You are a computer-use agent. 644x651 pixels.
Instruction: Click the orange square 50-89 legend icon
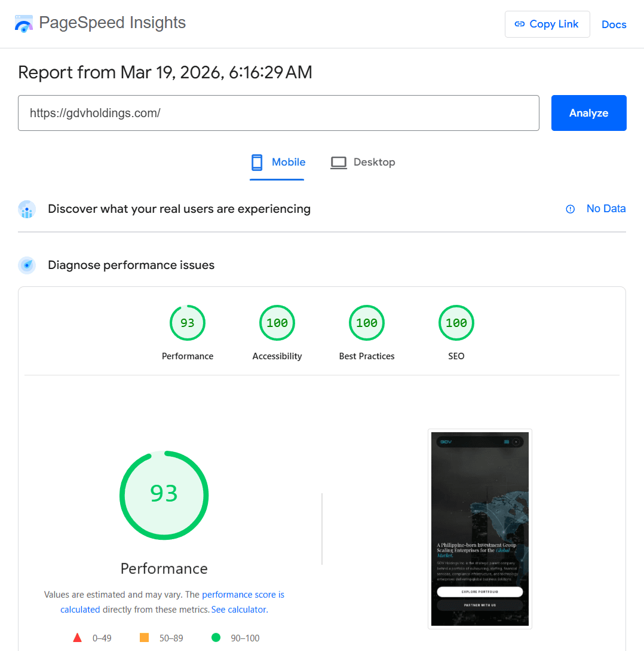click(143, 637)
